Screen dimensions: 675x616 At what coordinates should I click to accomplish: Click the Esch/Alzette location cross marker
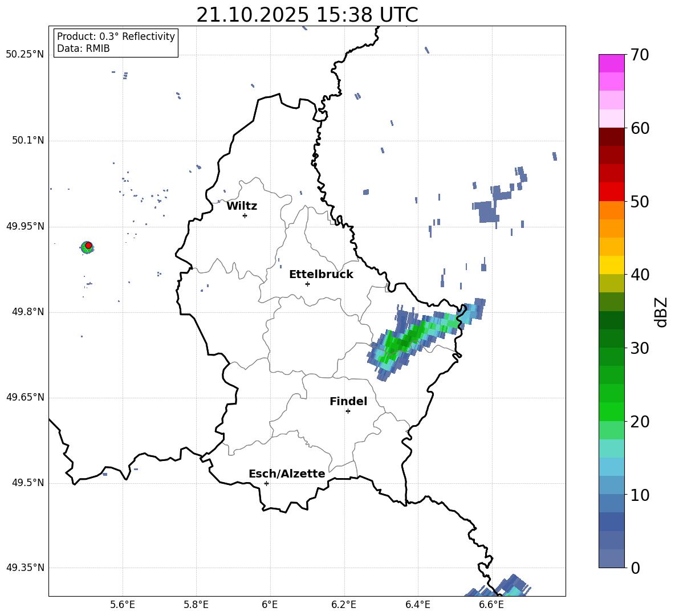point(266,483)
